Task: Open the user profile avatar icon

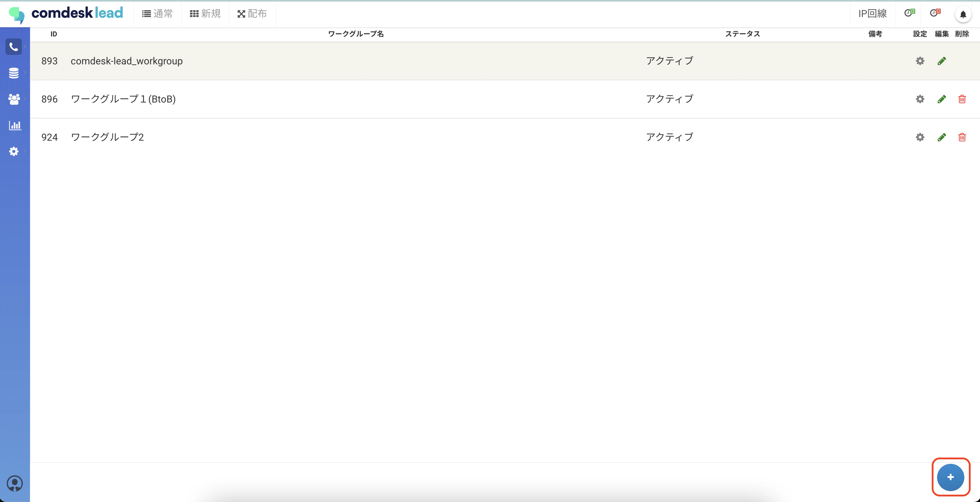Action: click(x=15, y=483)
